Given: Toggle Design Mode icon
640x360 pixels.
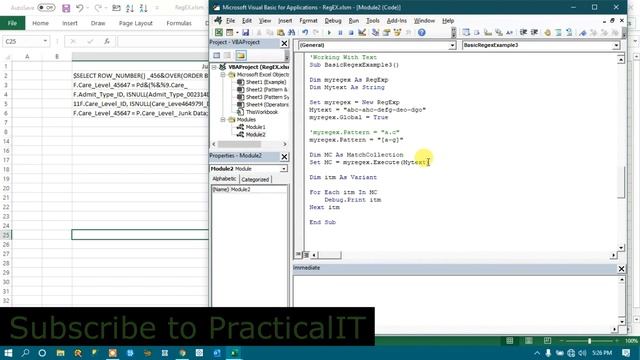Looking at the screenshot, I should pyautogui.click(x=362, y=32).
